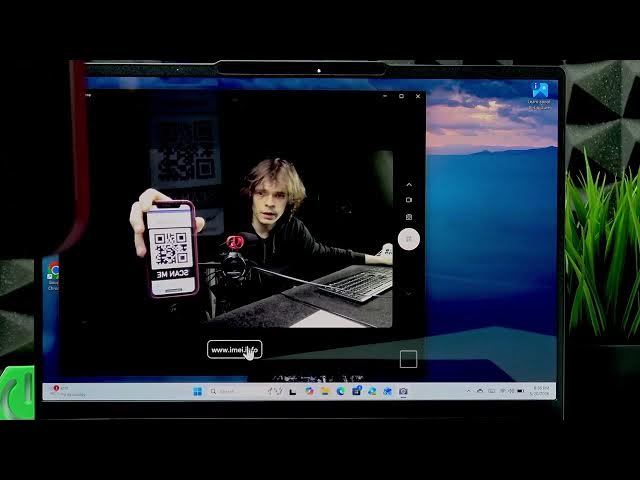Screen dimensions: 640x480
Task: Open the taskbar clock and date
Action: (541, 391)
